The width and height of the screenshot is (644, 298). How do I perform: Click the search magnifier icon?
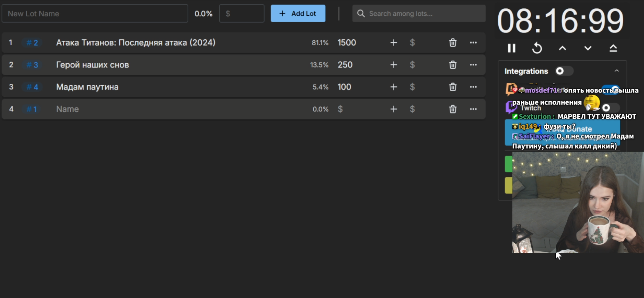(x=361, y=14)
